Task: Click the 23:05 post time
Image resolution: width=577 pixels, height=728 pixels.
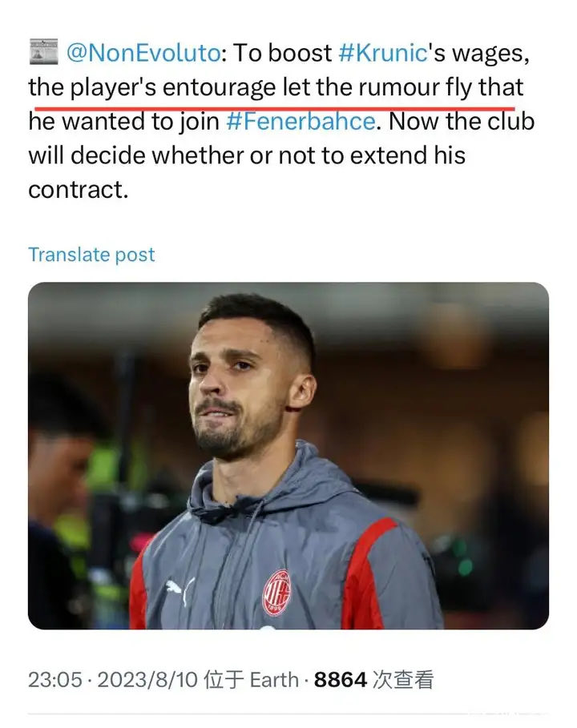Action: click(54, 680)
